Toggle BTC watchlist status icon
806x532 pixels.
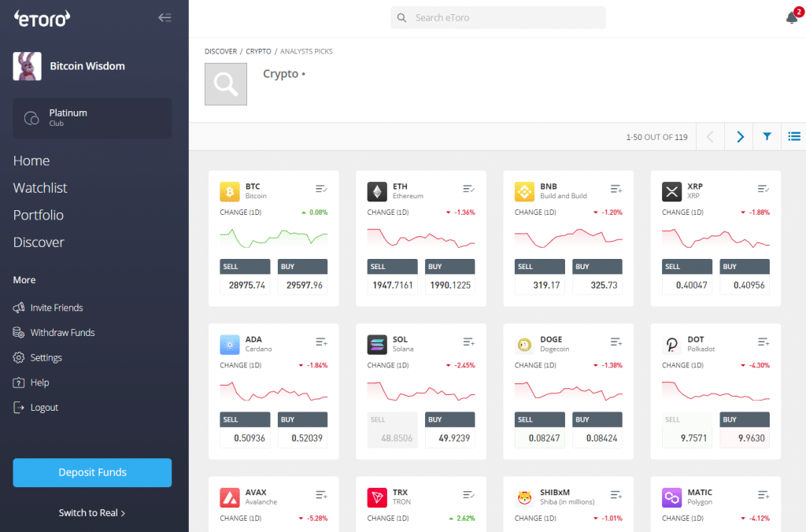click(x=321, y=189)
